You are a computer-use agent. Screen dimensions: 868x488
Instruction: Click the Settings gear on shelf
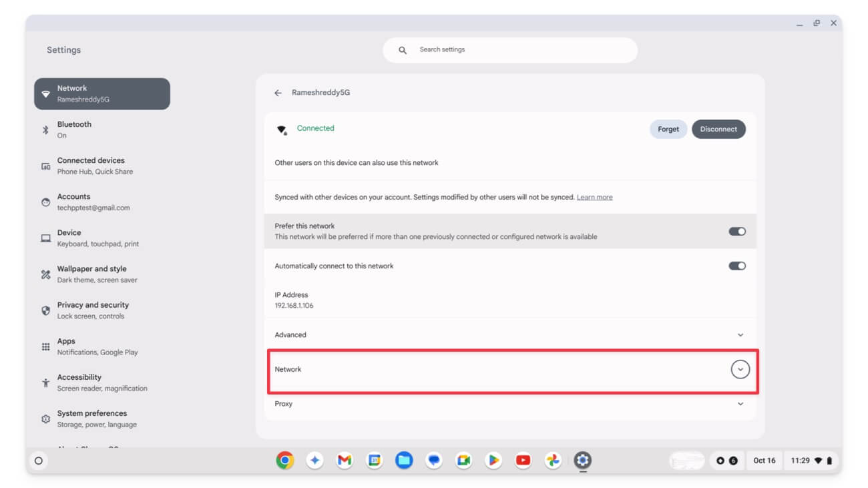[583, 460]
